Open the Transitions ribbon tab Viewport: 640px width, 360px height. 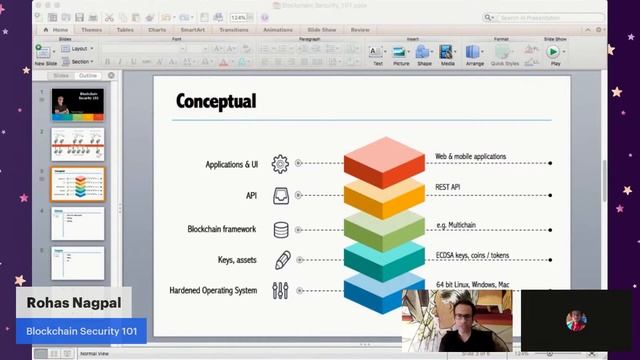click(x=234, y=30)
